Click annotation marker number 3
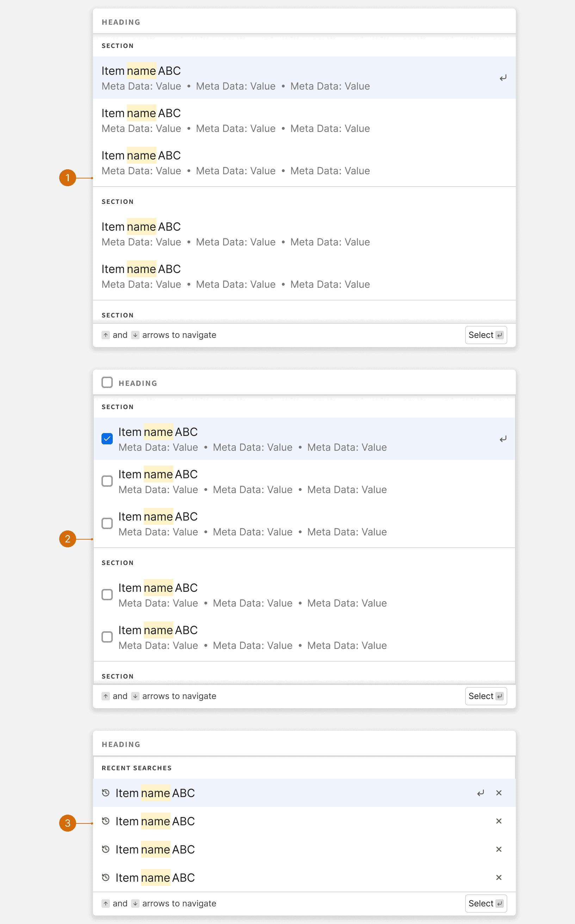This screenshot has width=575, height=924. click(x=68, y=823)
